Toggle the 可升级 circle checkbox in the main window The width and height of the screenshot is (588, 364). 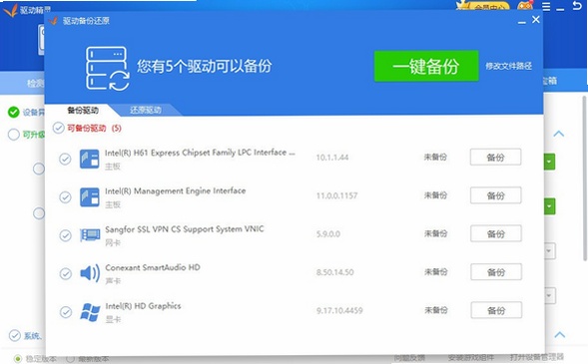(x=14, y=135)
